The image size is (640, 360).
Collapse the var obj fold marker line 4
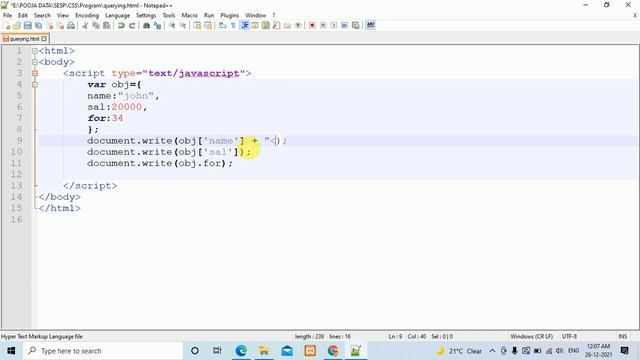[x=35, y=84]
